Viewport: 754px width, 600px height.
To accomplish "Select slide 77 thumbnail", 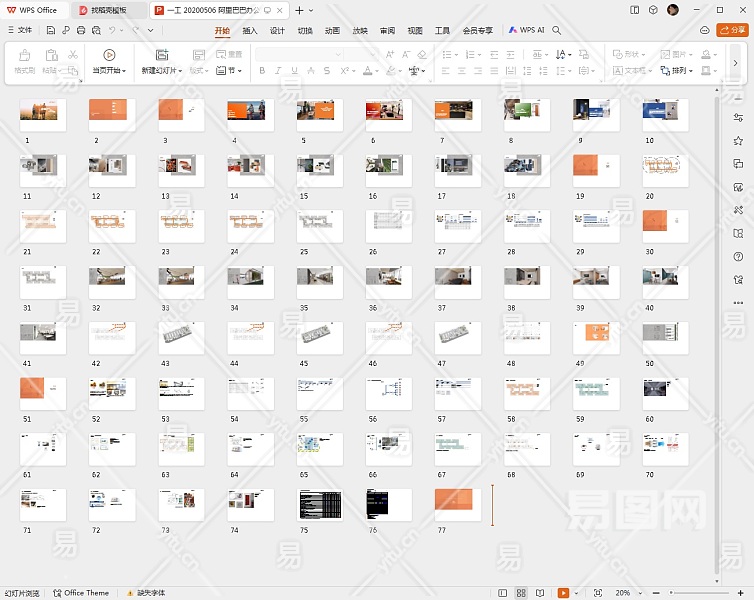I will coord(458,504).
